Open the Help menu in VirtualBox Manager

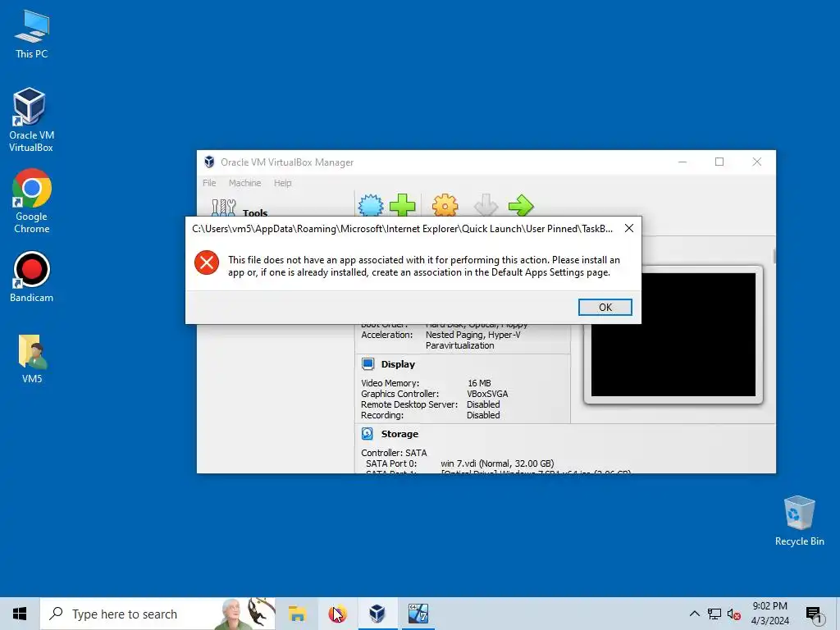pos(282,183)
